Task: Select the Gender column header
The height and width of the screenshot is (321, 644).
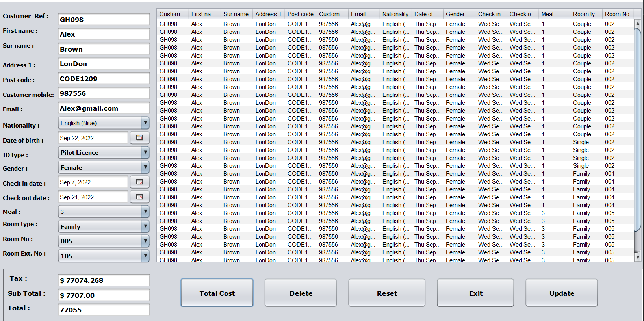Action: click(x=459, y=14)
